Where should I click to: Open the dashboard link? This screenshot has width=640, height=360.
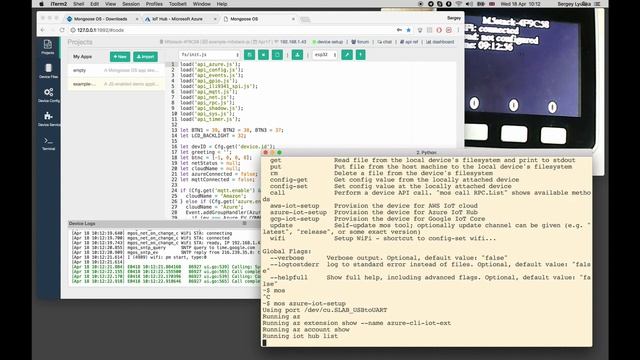pyautogui.click(x=440, y=42)
